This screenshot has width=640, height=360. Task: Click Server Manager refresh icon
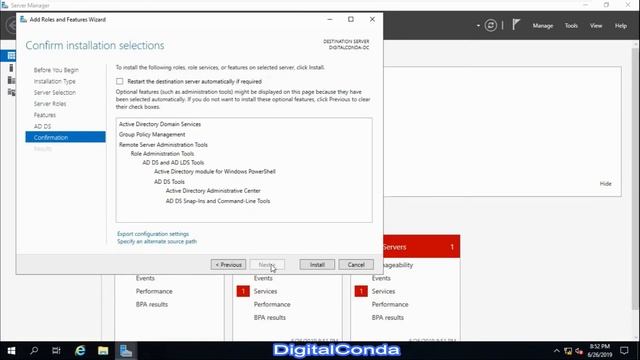pyautogui.click(x=491, y=25)
